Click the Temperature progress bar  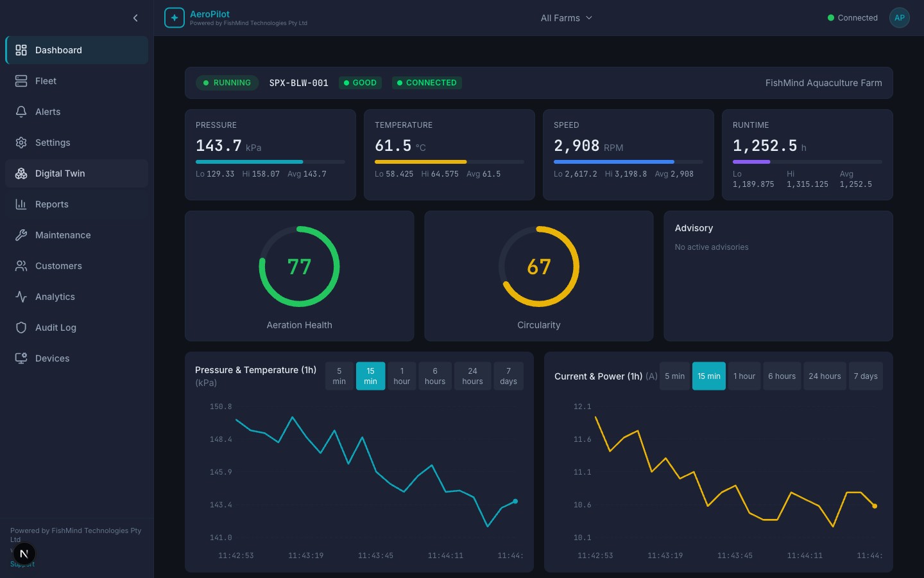(449, 162)
